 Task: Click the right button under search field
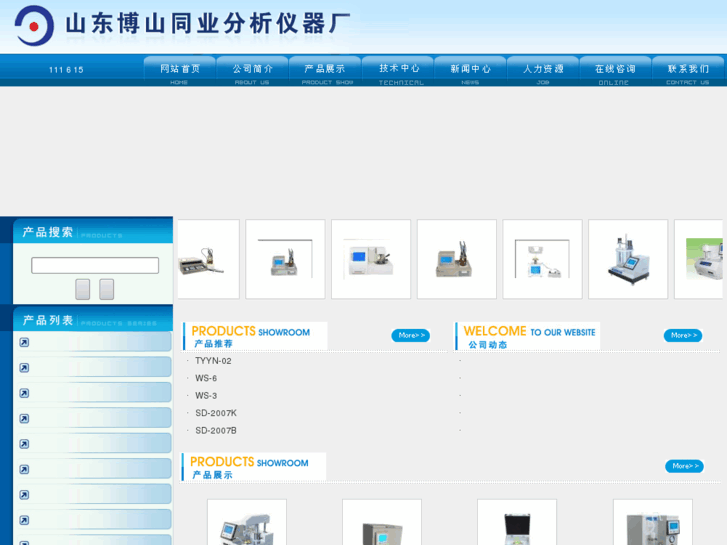click(107, 289)
